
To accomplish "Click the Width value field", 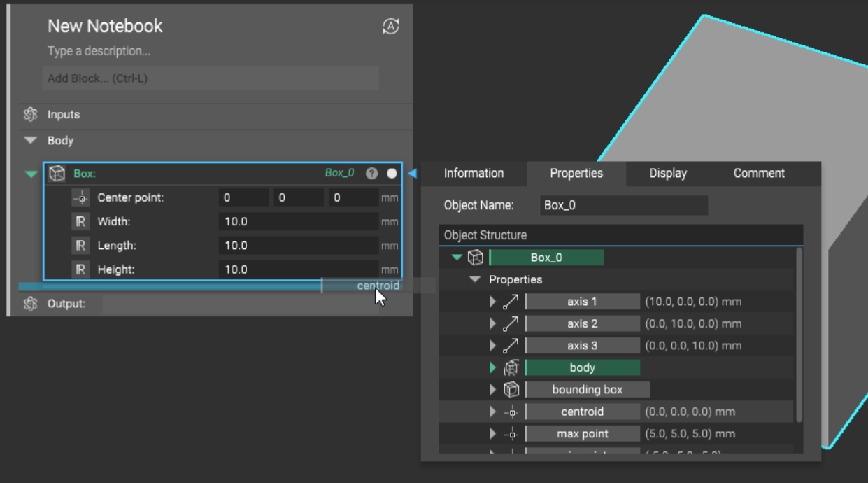I will click(x=299, y=222).
